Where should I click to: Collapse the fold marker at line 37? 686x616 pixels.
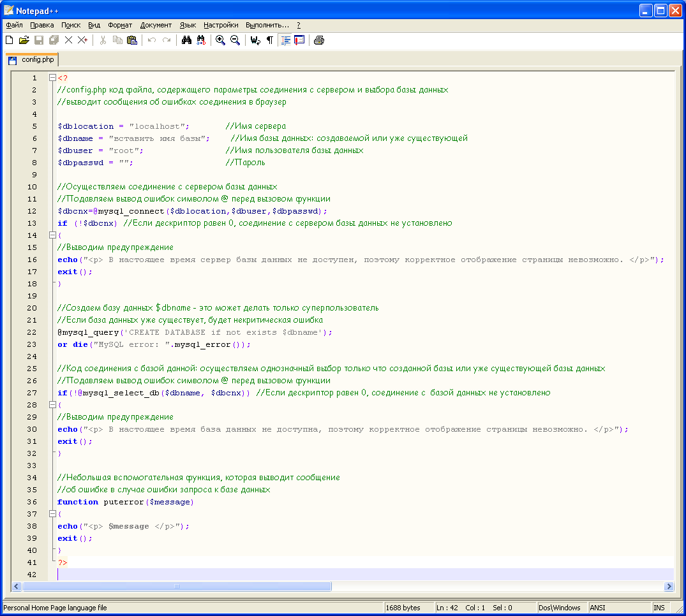pos(52,514)
